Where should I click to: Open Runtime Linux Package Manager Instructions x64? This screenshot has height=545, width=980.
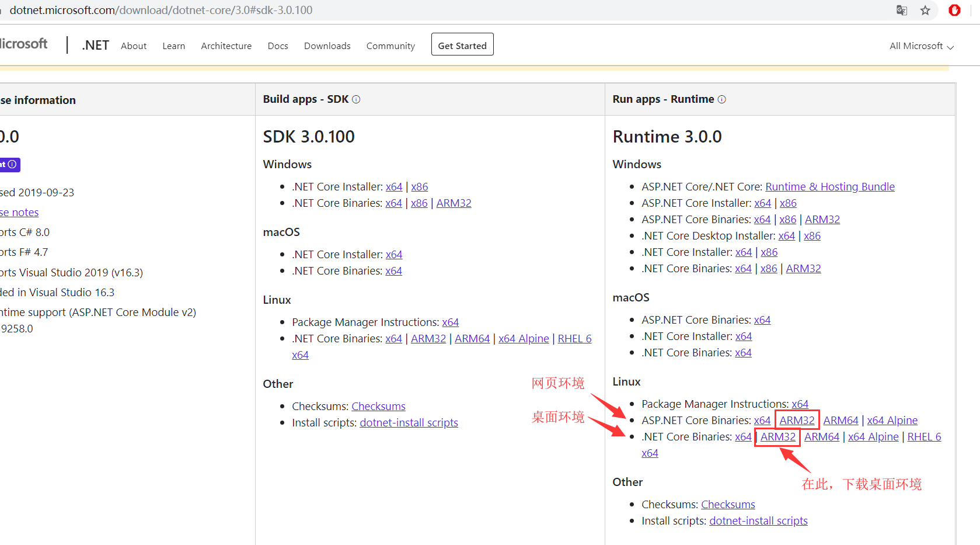click(x=800, y=404)
